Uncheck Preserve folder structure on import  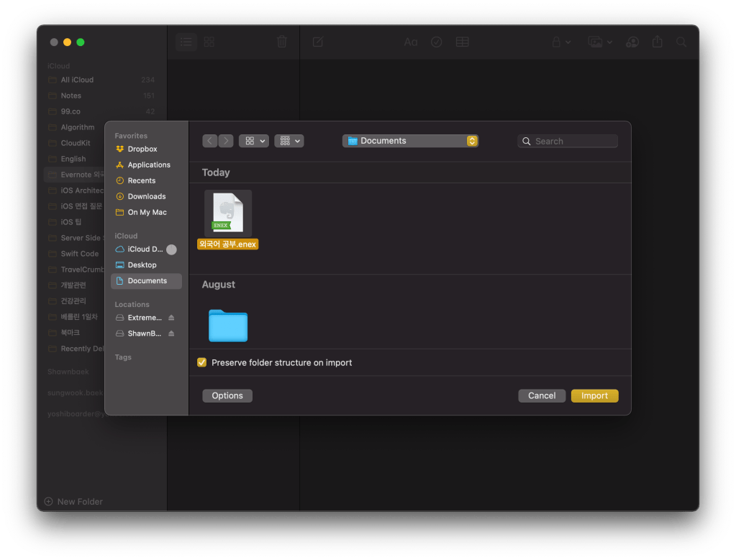[201, 362]
